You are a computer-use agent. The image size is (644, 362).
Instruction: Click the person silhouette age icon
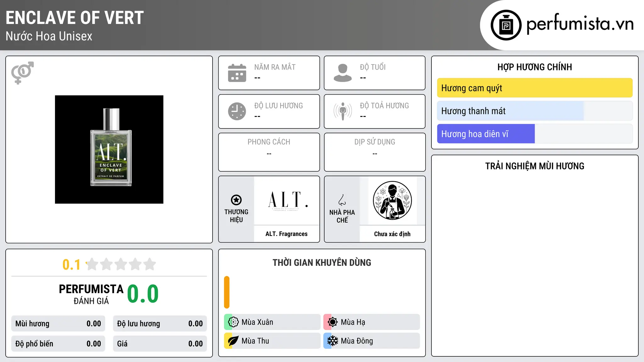click(343, 73)
